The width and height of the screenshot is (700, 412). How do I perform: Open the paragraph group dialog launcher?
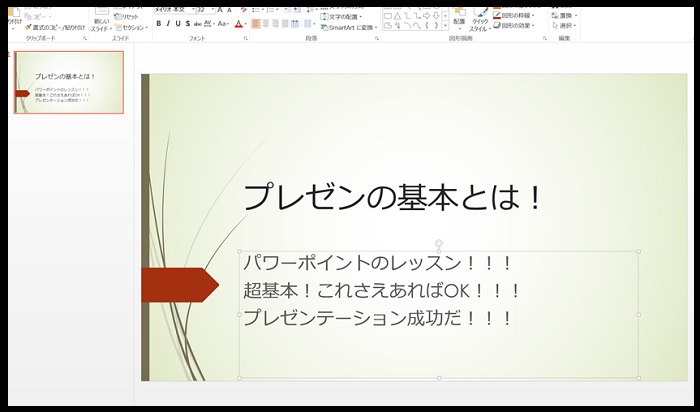377,39
